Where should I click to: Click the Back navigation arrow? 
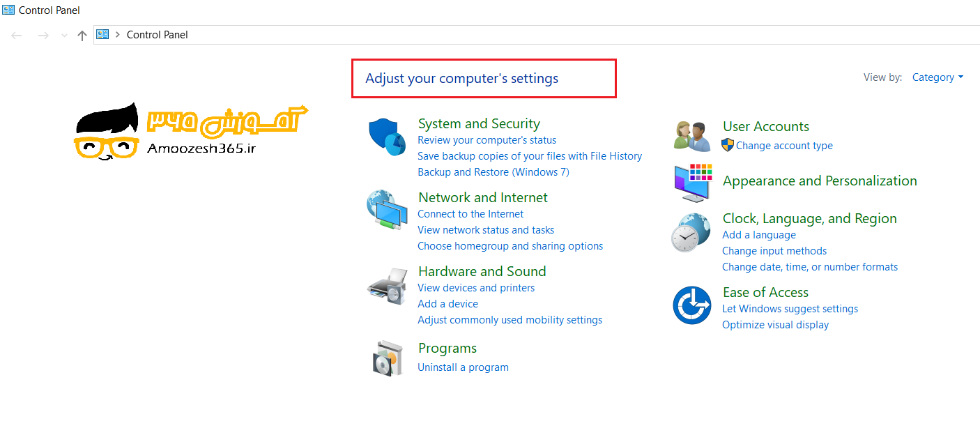[x=17, y=36]
